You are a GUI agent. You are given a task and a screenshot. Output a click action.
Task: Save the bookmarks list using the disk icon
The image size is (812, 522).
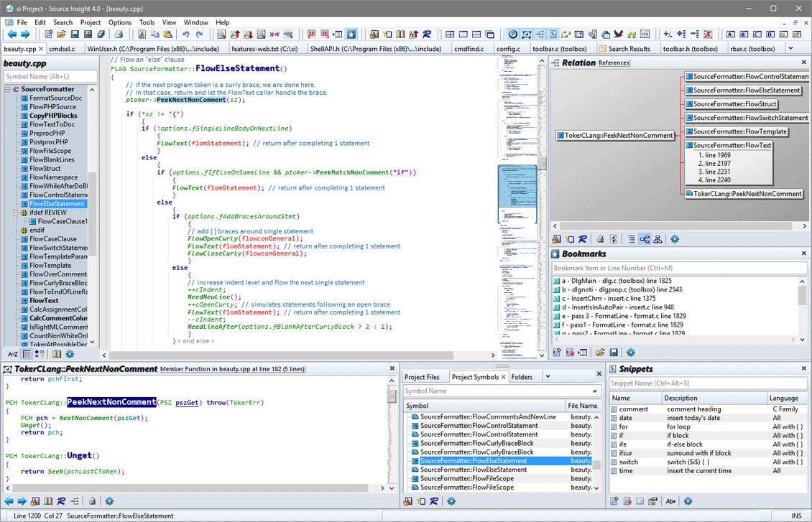tap(614, 352)
